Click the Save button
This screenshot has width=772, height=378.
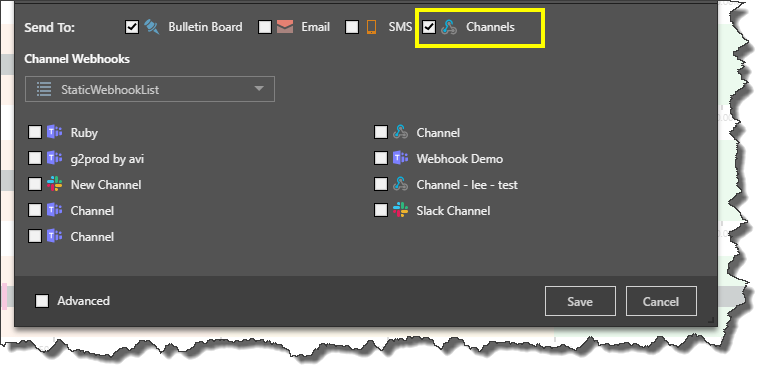(x=580, y=301)
